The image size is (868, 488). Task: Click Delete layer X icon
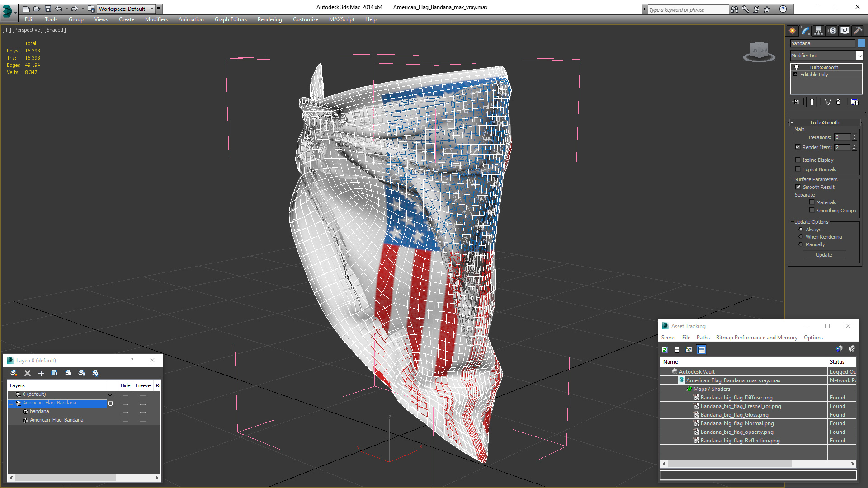(x=28, y=373)
